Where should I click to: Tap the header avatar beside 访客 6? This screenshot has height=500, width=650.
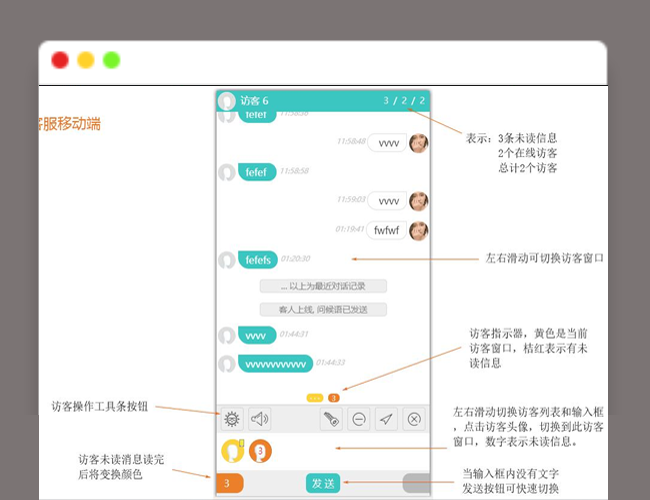tap(227, 101)
